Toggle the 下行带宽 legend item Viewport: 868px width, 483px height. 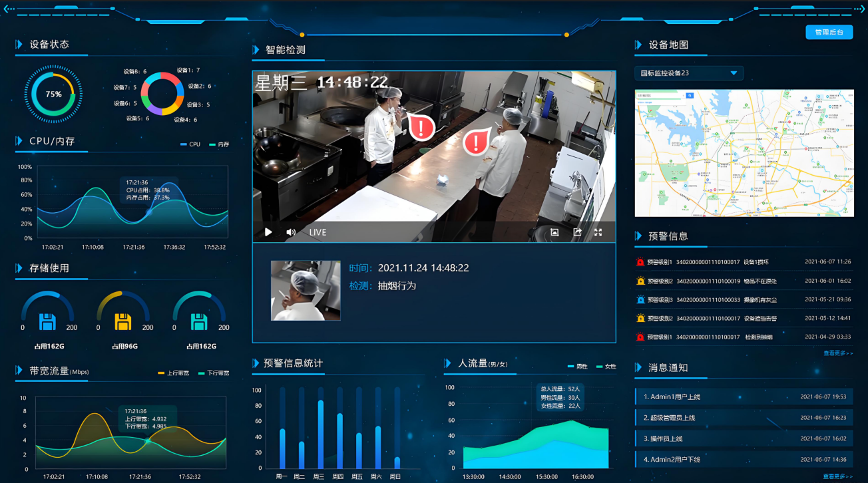pos(214,373)
